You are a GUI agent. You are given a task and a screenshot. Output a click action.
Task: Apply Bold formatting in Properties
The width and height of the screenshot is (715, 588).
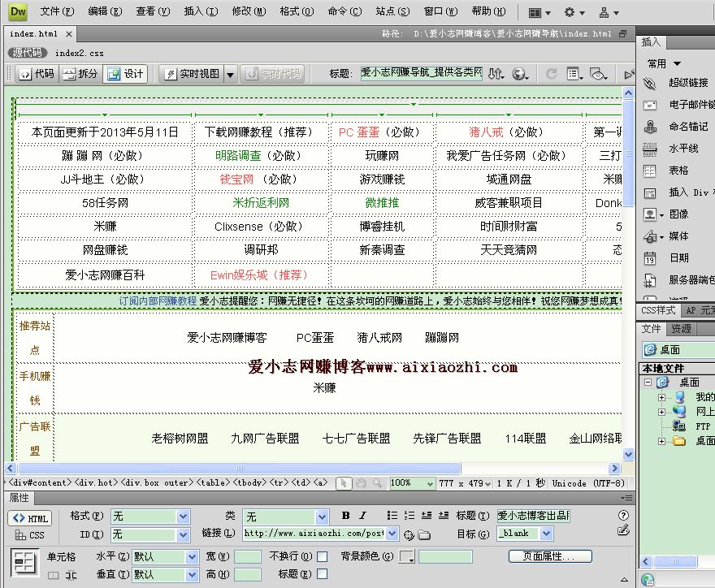point(345,516)
